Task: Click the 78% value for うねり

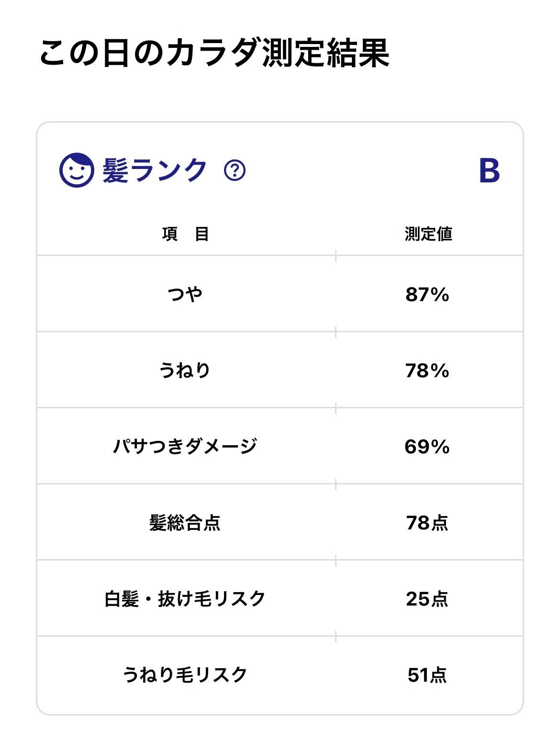Action: [427, 370]
